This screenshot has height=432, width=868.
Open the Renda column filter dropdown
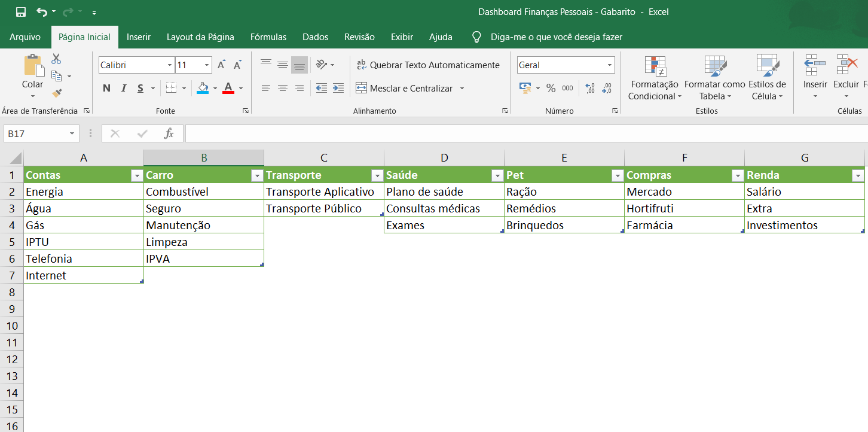(858, 175)
